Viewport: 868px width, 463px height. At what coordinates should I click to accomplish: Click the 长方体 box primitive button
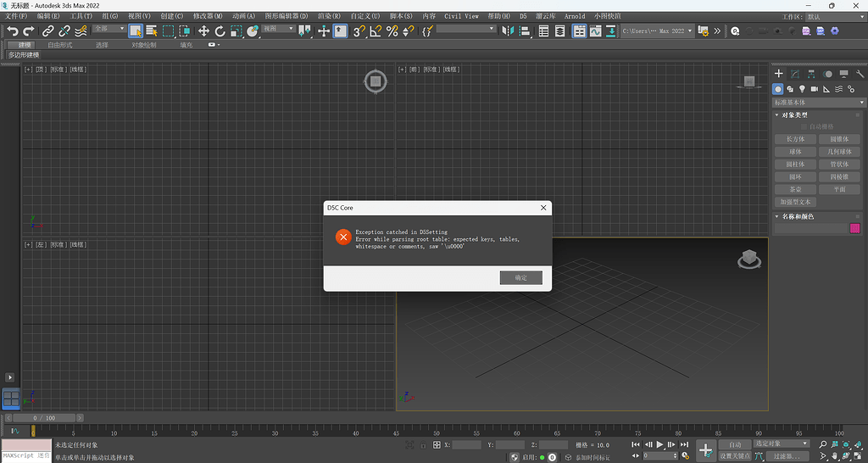point(795,139)
